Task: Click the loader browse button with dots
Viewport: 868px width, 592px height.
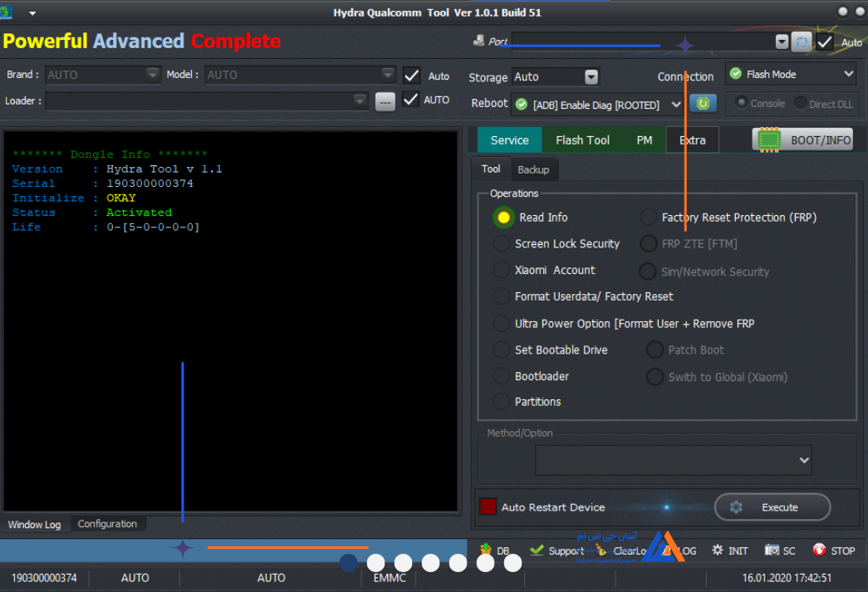Action: (x=385, y=102)
